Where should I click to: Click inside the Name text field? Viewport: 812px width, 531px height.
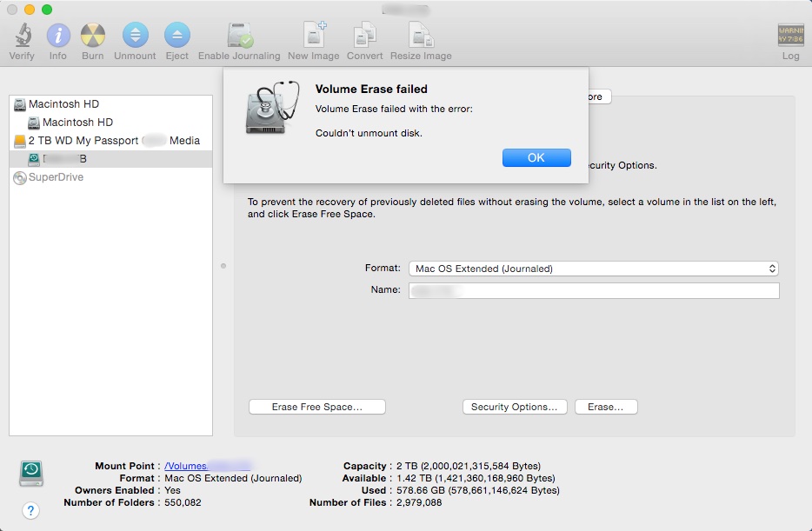click(593, 290)
